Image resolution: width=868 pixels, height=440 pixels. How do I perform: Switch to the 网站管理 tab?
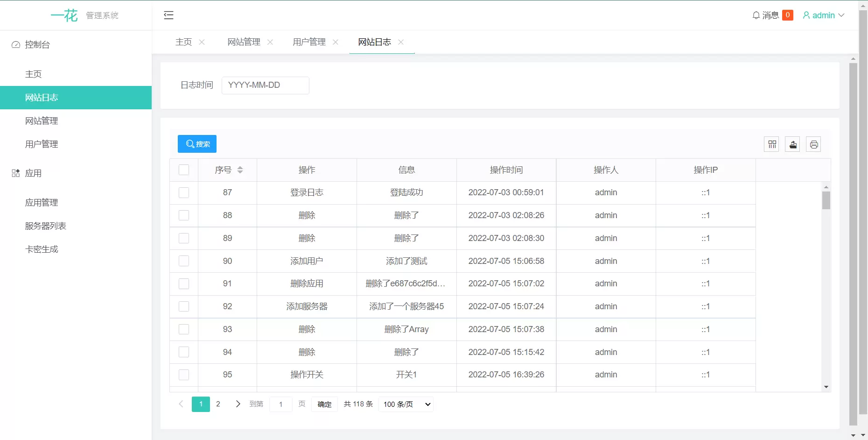(244, 42)
